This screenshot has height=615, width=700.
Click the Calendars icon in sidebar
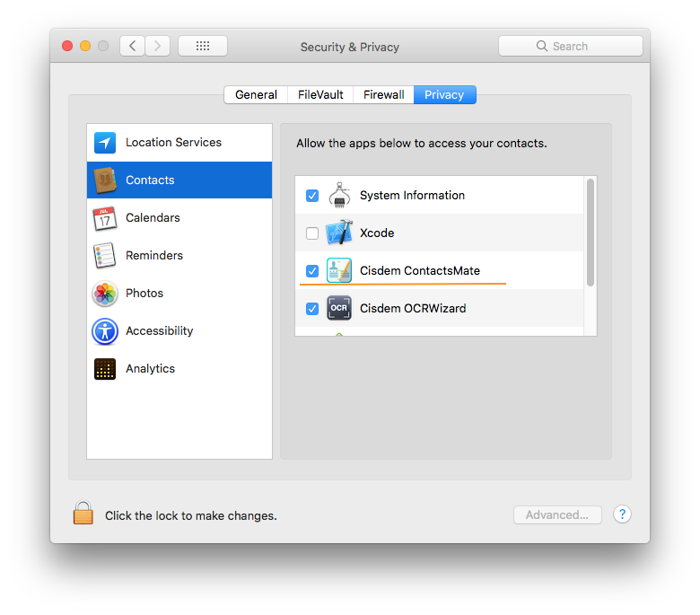pyautogui.click(x=105, y=218)
